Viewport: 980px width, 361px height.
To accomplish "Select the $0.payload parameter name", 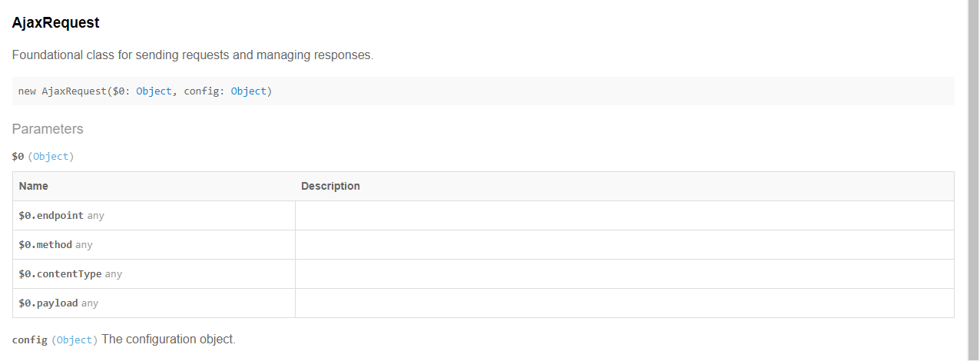I will (48, 303).
